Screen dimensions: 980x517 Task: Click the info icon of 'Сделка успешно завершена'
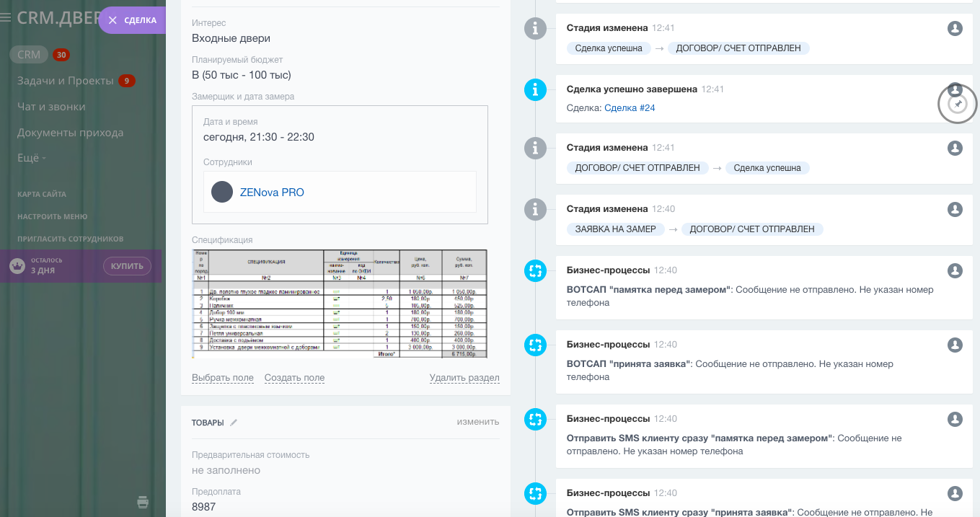535,89
